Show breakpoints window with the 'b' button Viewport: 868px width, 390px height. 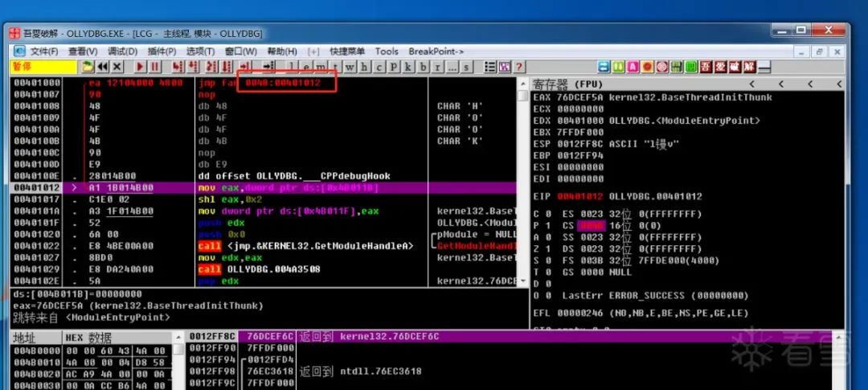423,67
